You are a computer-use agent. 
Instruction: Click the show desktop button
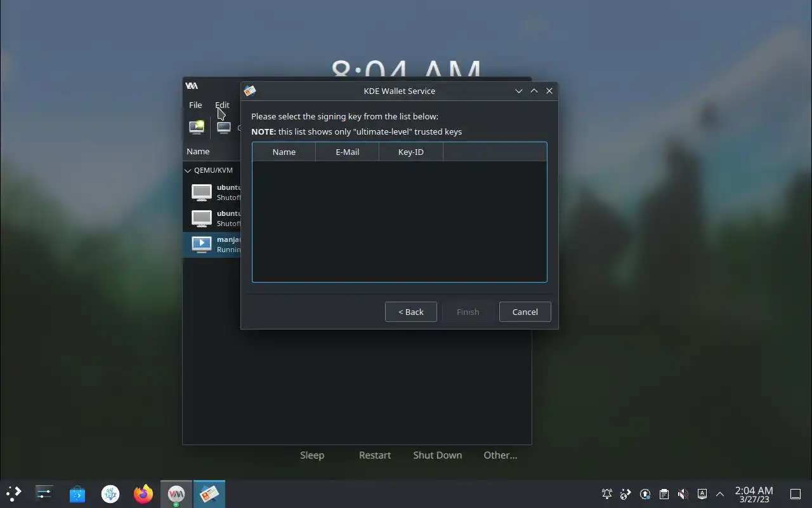(x=796, y=494)
